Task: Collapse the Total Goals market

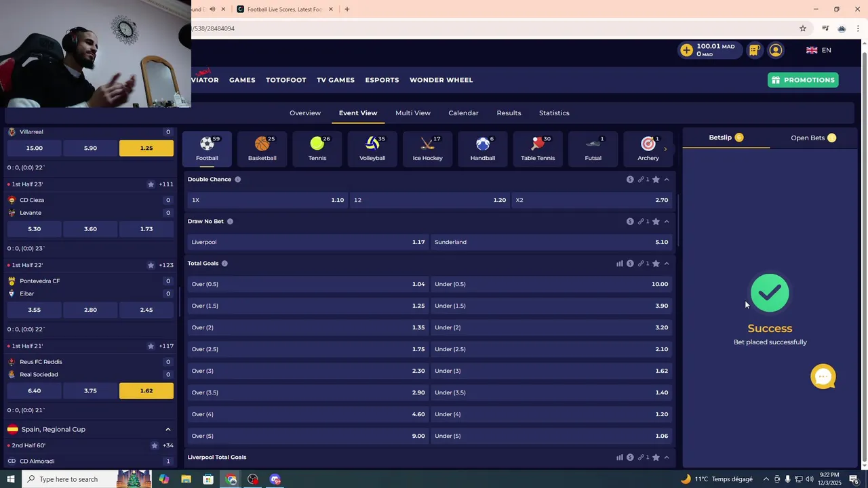Action: pos(667,264)
